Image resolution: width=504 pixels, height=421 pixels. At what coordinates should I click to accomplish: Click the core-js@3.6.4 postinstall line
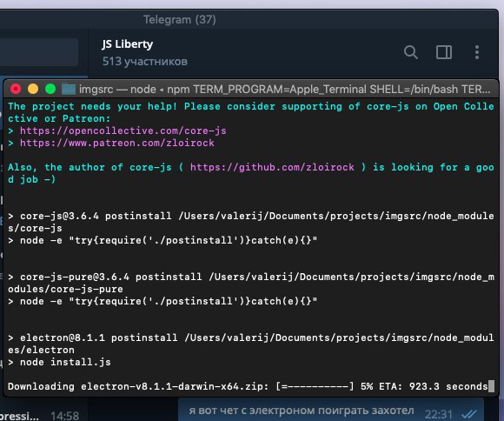click(x=251, y=222)
